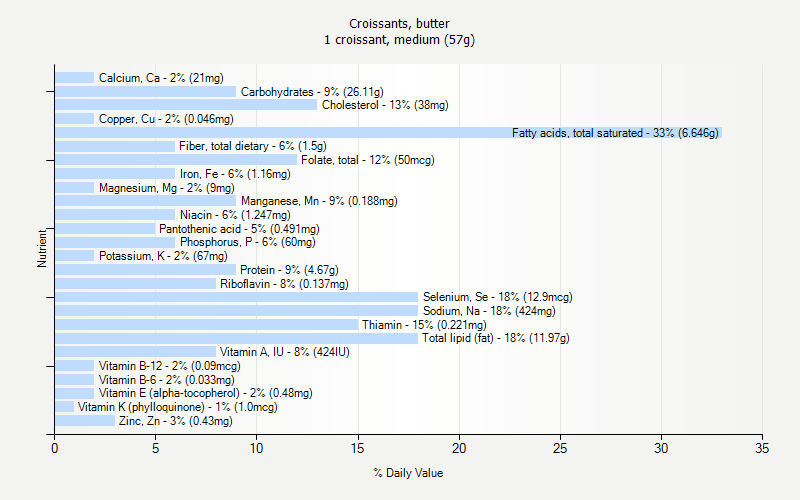800x500 pixels.
Task: Click the long saturated fatty acids bar
Action: (x=388, y=133)
